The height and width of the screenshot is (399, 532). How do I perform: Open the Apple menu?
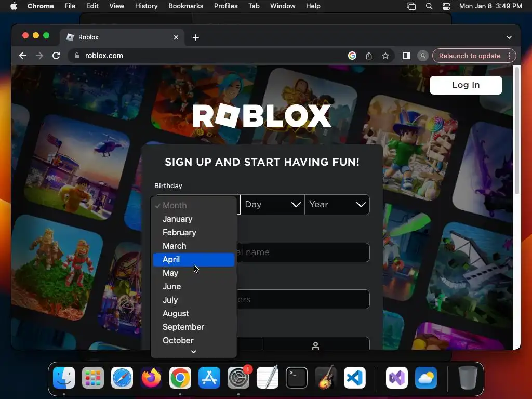(14, 6)
